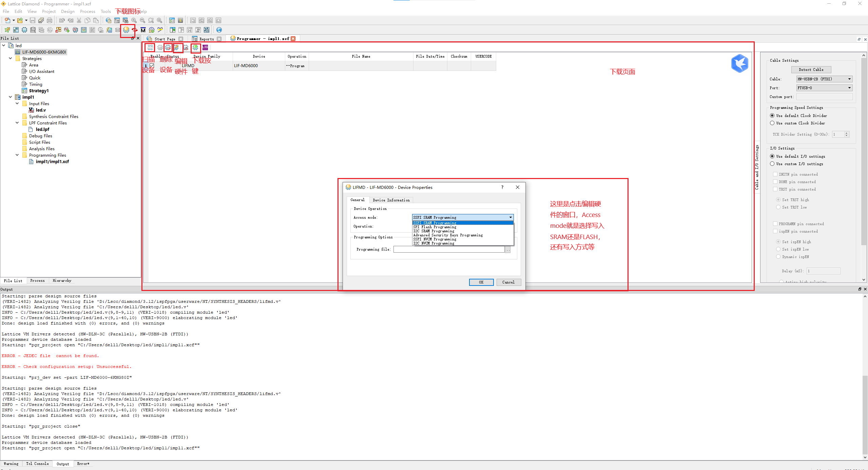Open the Programmer tool icon in main toolbar

coord(126,30)
